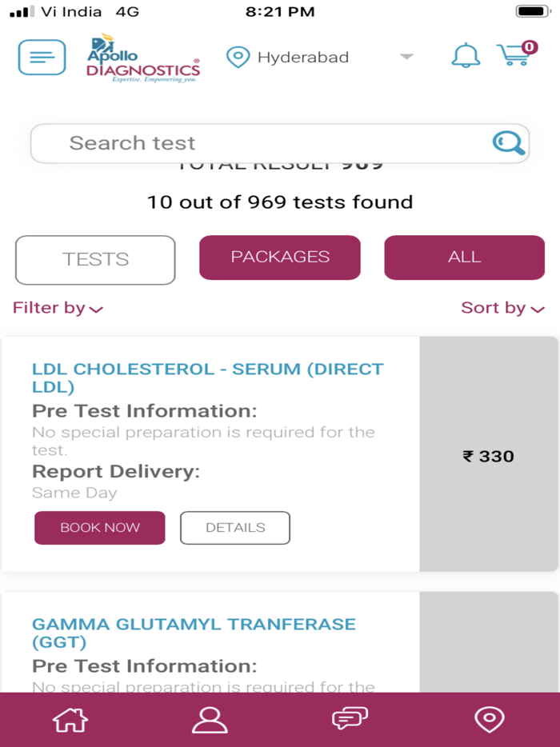The width and height of the screenshot is (560, 747).
Task: View DETAILS of LDL Cholesterol test
Action: (235, 528)
